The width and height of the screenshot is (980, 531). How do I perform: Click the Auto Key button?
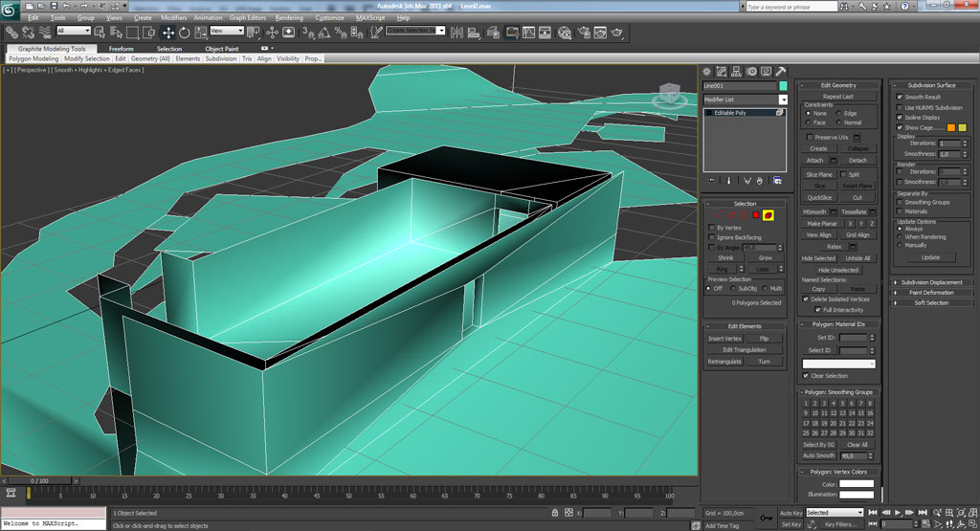790,513
